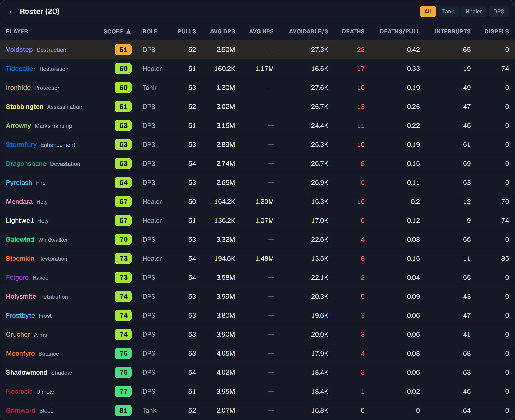Click Voidstep's deaths value 22
Viewport: 515px width, 420px height.
tap(361, 50)
